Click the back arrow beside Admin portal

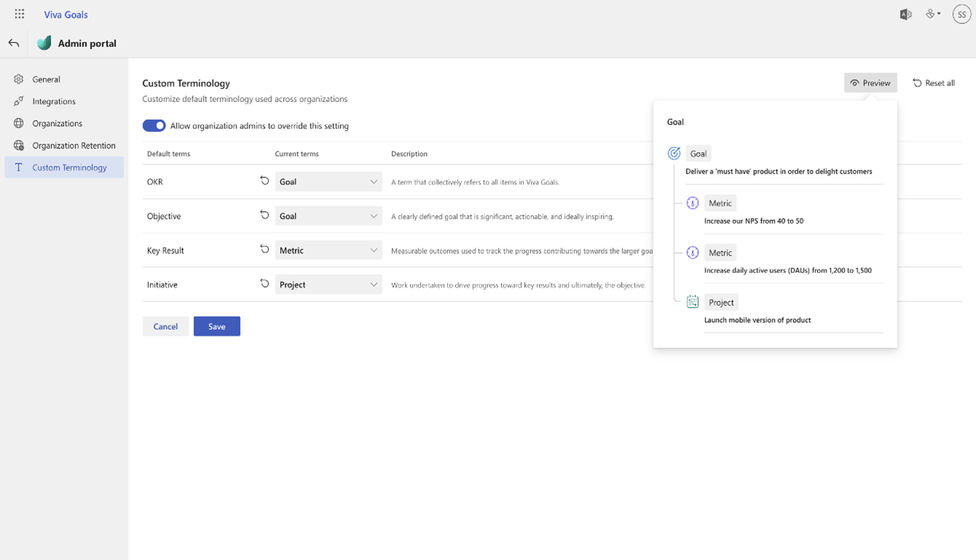(14, 43)
